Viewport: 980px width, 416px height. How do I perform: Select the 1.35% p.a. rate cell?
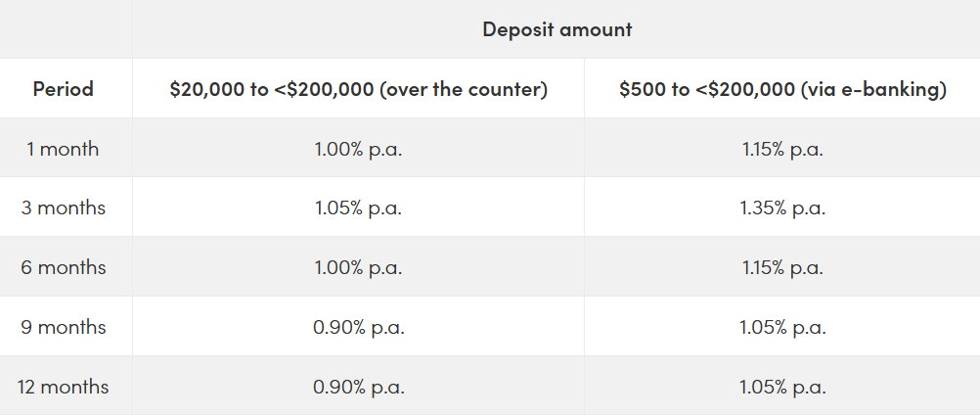pos(782,208)
